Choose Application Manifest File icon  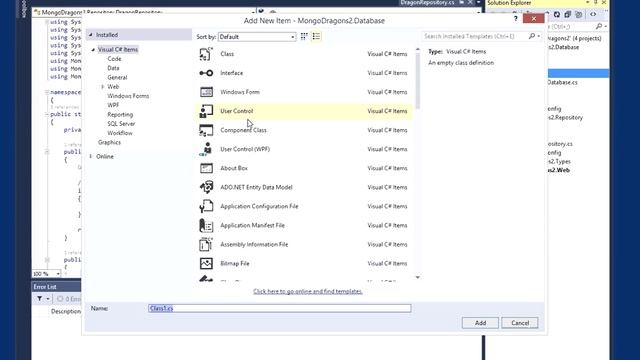coord(206,225)
